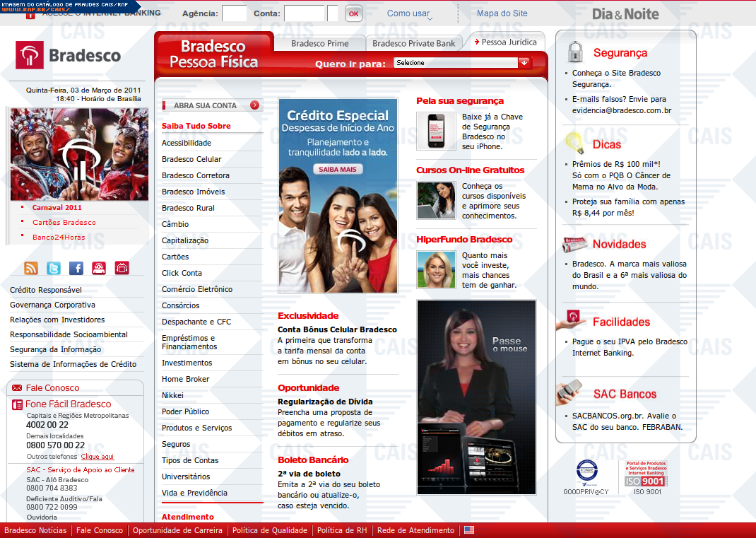Select the Pessoa Jurídica tab

point(506,42)
